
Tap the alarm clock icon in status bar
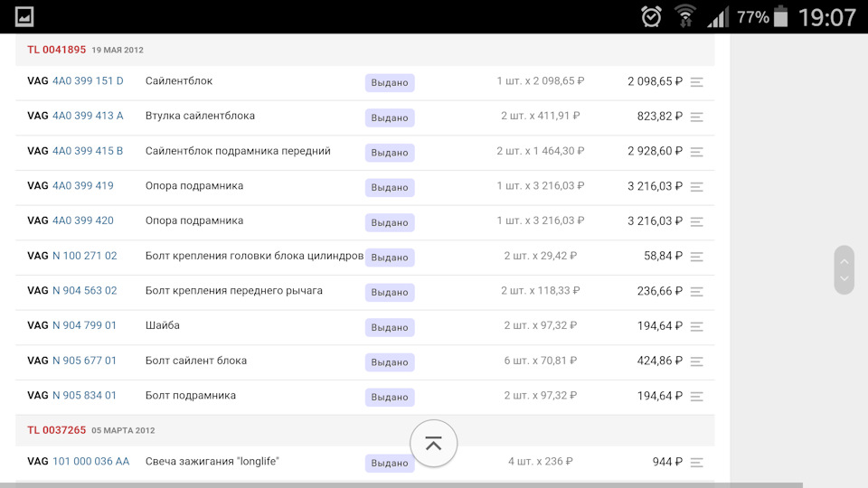coord(651,16)
